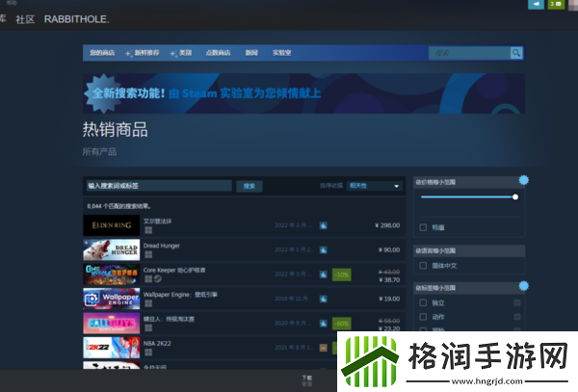578x392 pixels.
Task: Click the mixed review icon on the NBA 2K22 row
Action: 324,348
